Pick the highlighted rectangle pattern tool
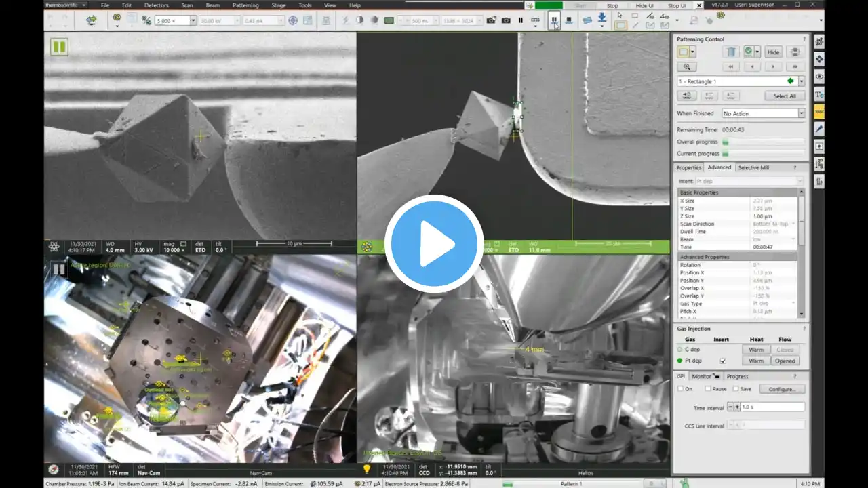Viewport: 868px width, 488px height. tap(620, 26)
